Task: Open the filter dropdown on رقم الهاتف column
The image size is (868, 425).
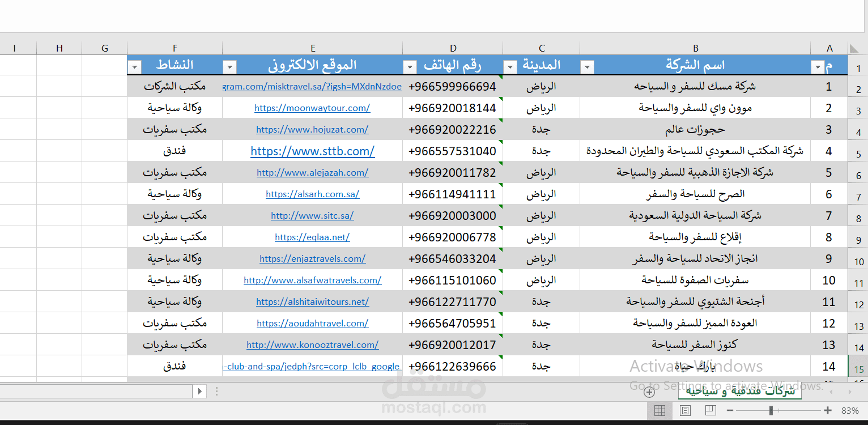Action: coord(409,66)
